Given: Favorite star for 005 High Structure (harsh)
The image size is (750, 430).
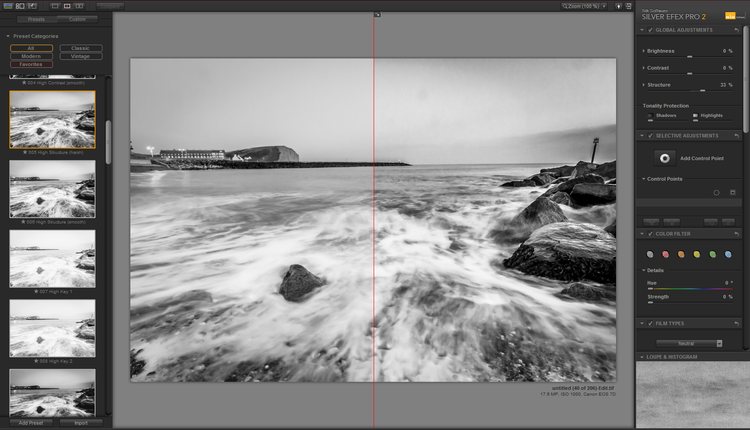Looking at the screenshot, I should (x=24, y=152).
